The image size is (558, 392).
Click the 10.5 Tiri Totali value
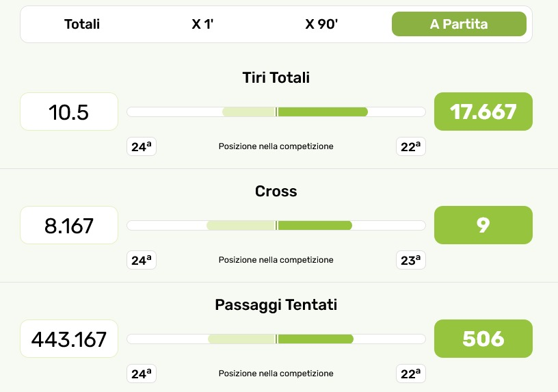[x=69, y=112]
